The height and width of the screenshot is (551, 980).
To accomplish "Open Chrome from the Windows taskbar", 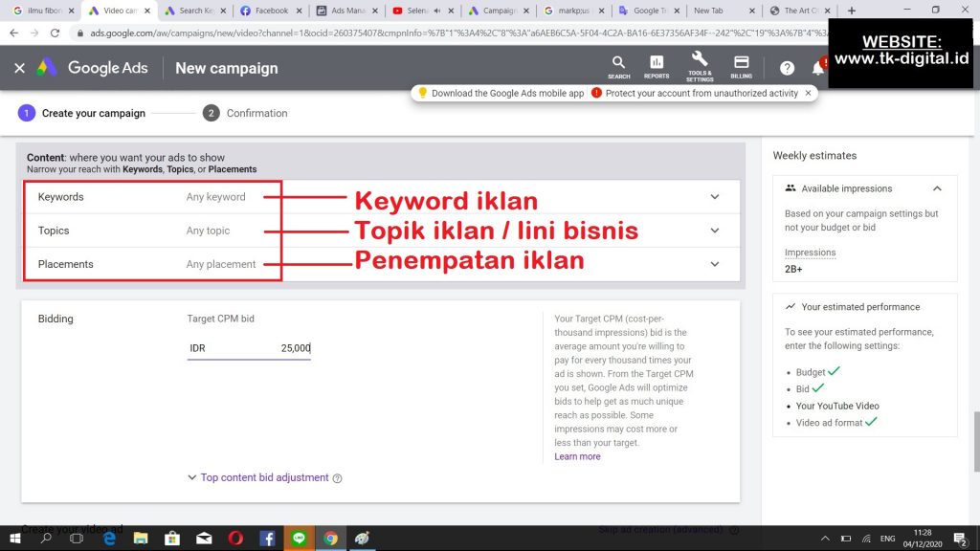I will point(330,539).
